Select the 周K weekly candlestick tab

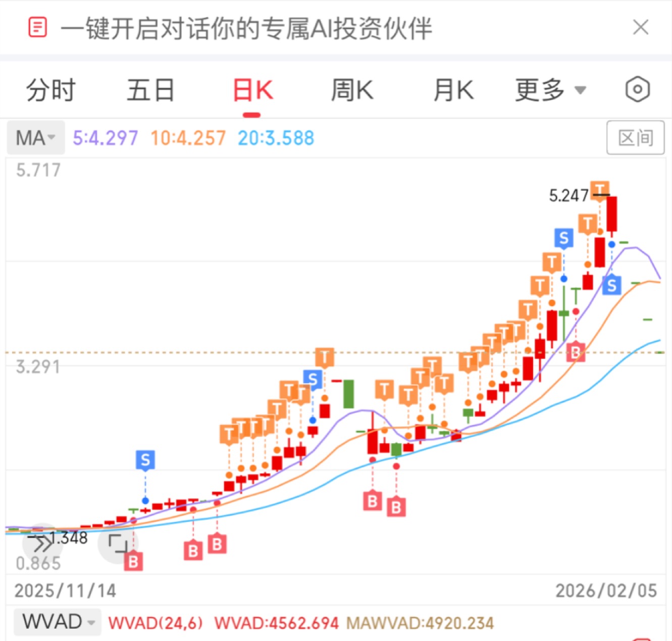[352, 90]
